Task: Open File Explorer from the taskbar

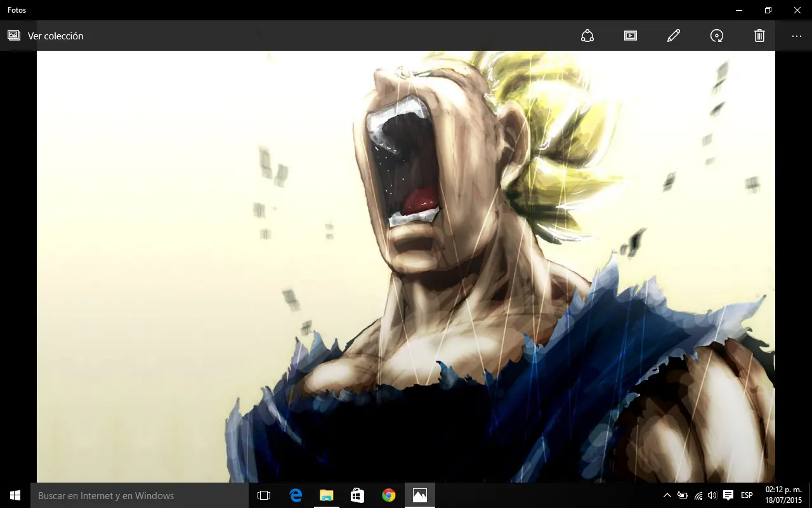Action: (327, 495)
